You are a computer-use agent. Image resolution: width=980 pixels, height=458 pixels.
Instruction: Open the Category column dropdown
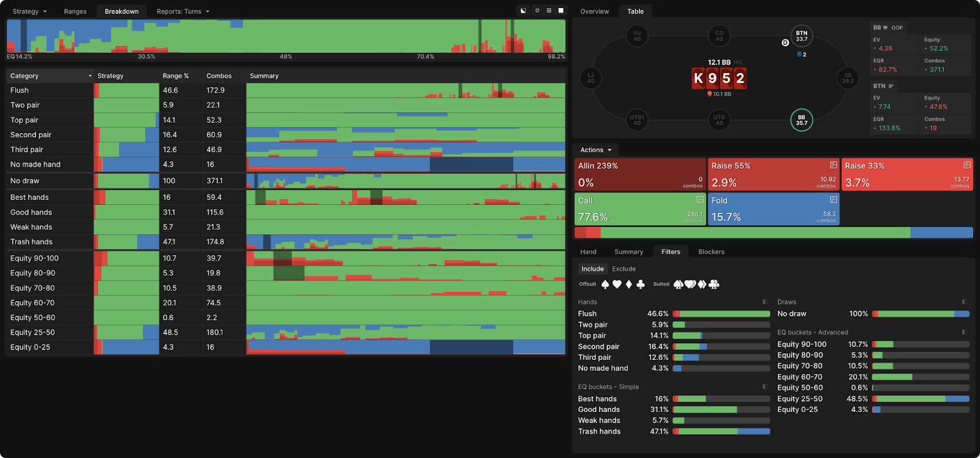click(x=50, y=76)
